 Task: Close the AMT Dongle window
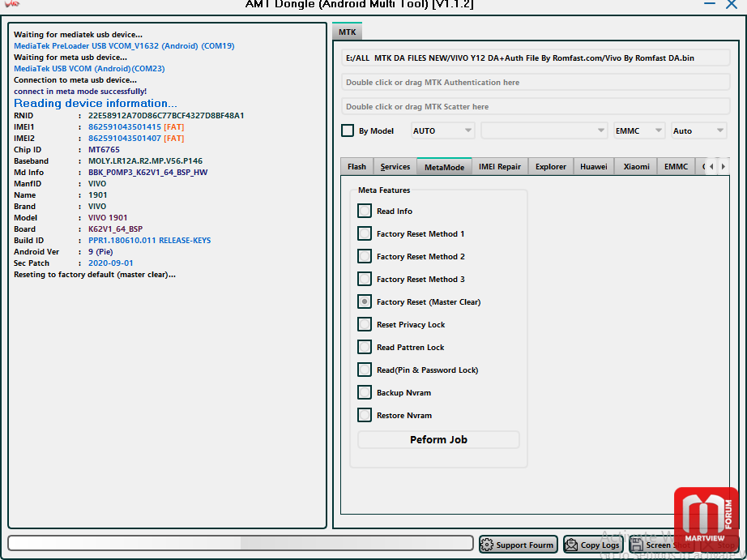tap(732, 4)
